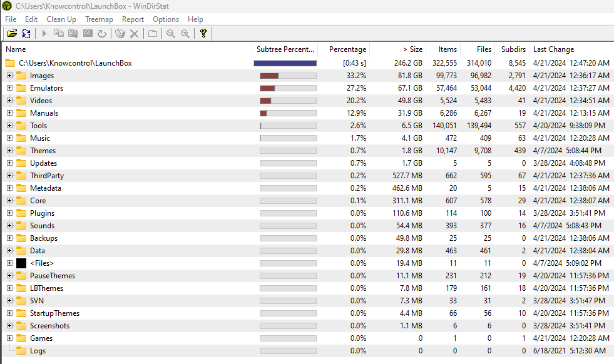Click the Open folder toolbar icon
Viewport: 614px width, 364px height.
[x=12, y=33]
